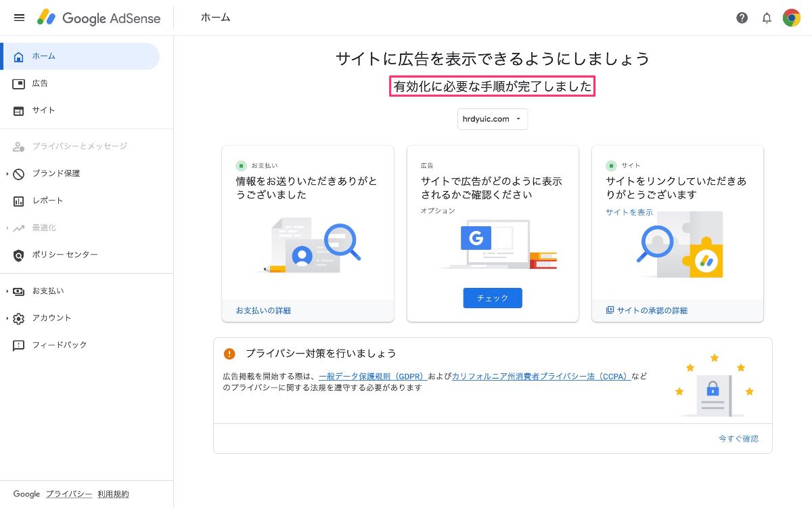812x508 pixels.
Task: Expand the お支払い sidebar arrow
Action: (x=7, y=291)
